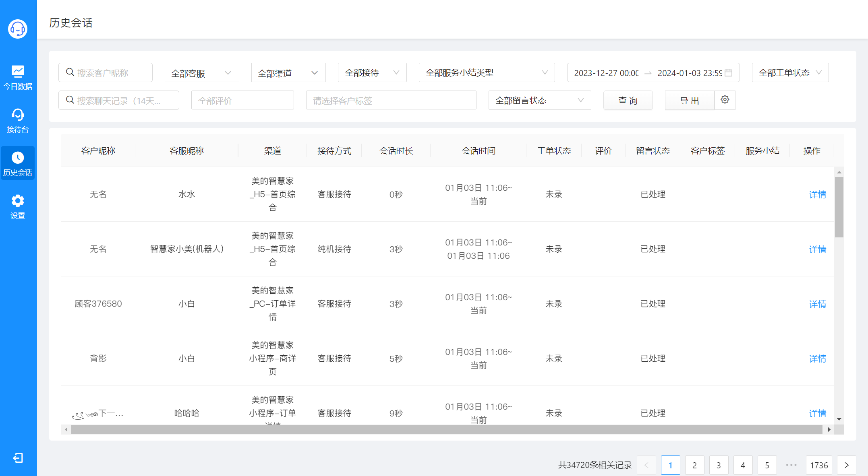Click the 查询 button
The image size is (868, 476).
click(x=628, y=100)
